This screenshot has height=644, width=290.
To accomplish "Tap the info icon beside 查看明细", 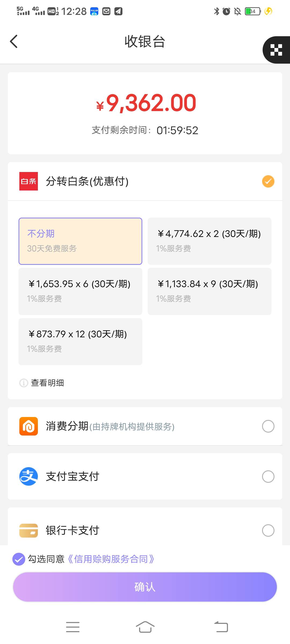I will [24, 383].
